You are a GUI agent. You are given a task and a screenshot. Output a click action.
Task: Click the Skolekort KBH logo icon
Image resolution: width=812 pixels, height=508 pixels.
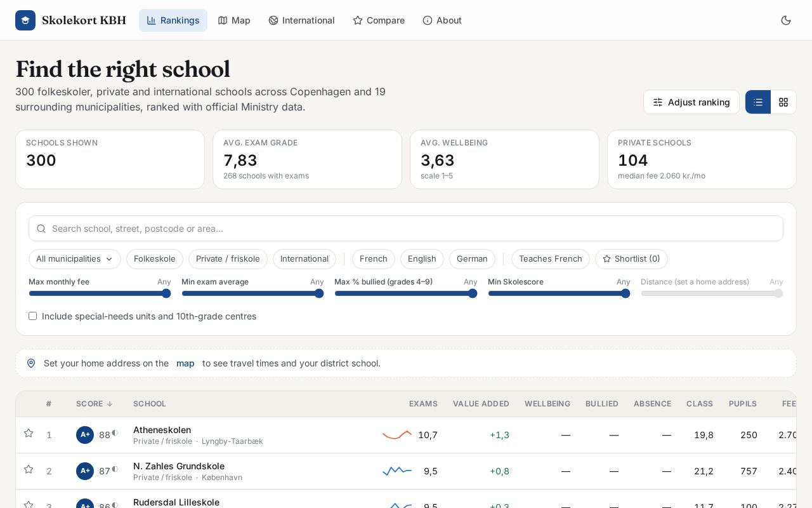pos(25,20)
